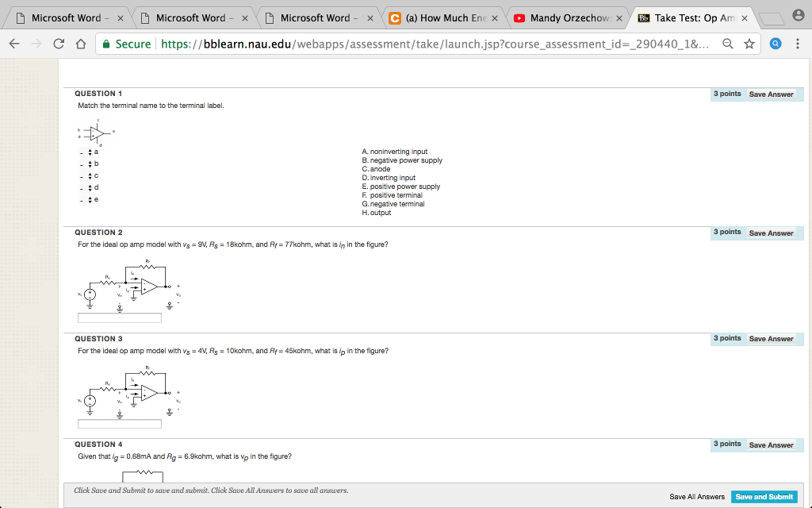The width and height of the screenshot is (812, 508).
Task: Click the Question 2 answer text field
Action: click(x=120, y=318)
